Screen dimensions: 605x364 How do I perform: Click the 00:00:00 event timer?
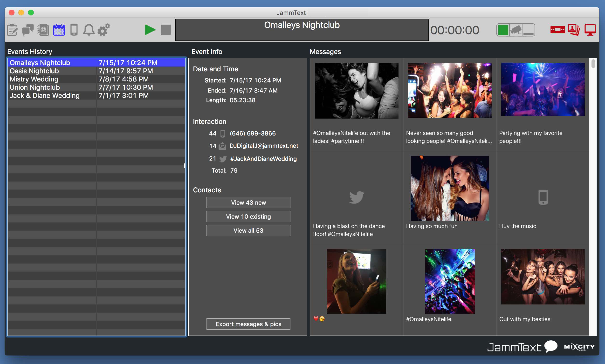coord(454,30)
